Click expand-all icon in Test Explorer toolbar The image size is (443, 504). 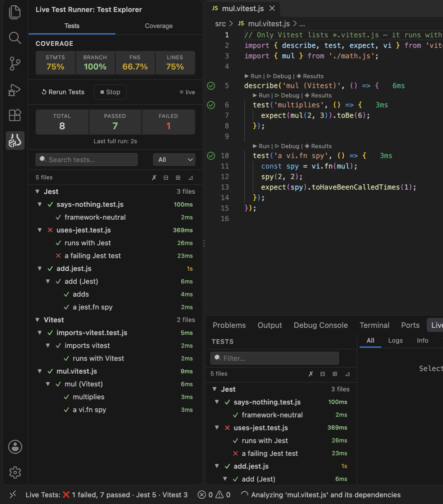tap(178, 177)
